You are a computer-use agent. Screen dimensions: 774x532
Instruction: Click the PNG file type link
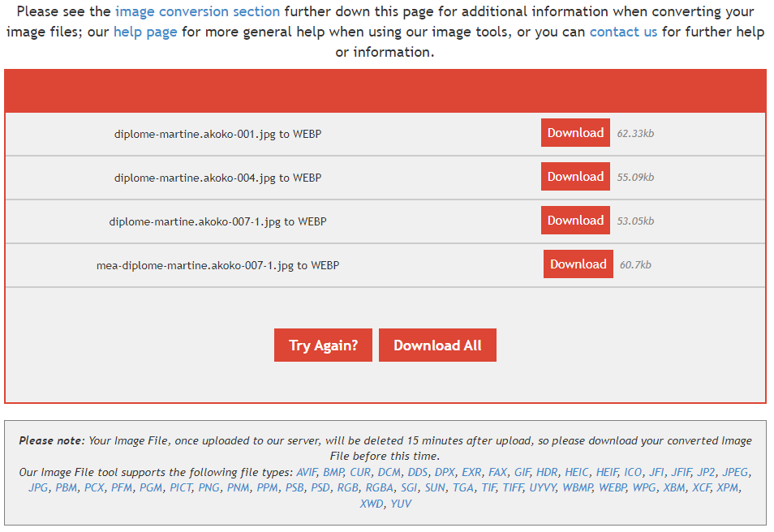[x=209, y=488]
